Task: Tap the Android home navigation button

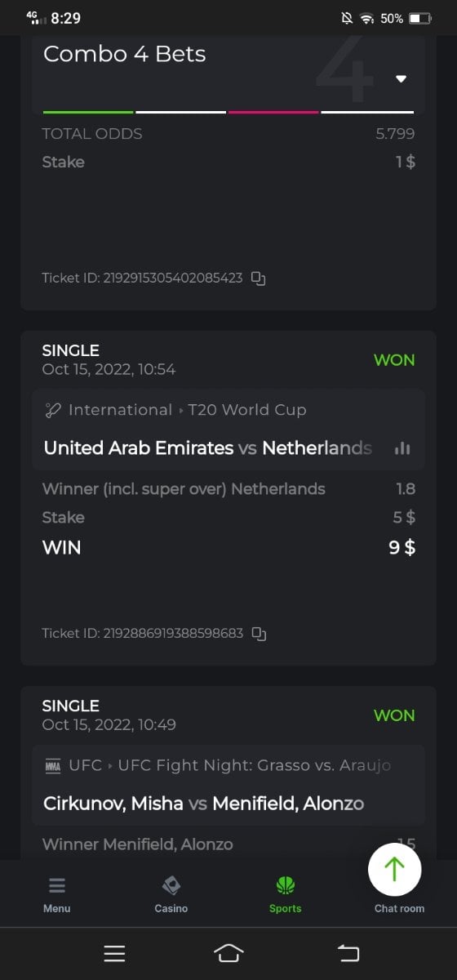Action: [228, 953]
